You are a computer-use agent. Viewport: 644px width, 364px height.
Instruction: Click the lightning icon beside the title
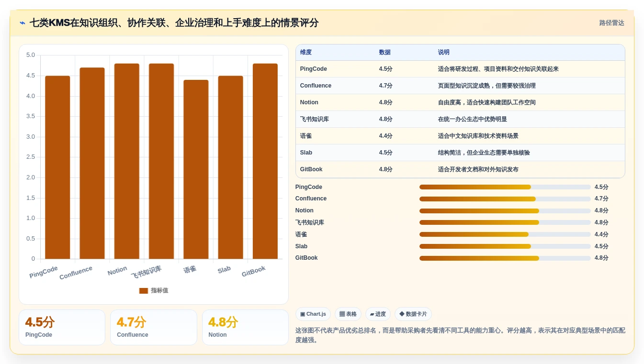click(23, 23)
